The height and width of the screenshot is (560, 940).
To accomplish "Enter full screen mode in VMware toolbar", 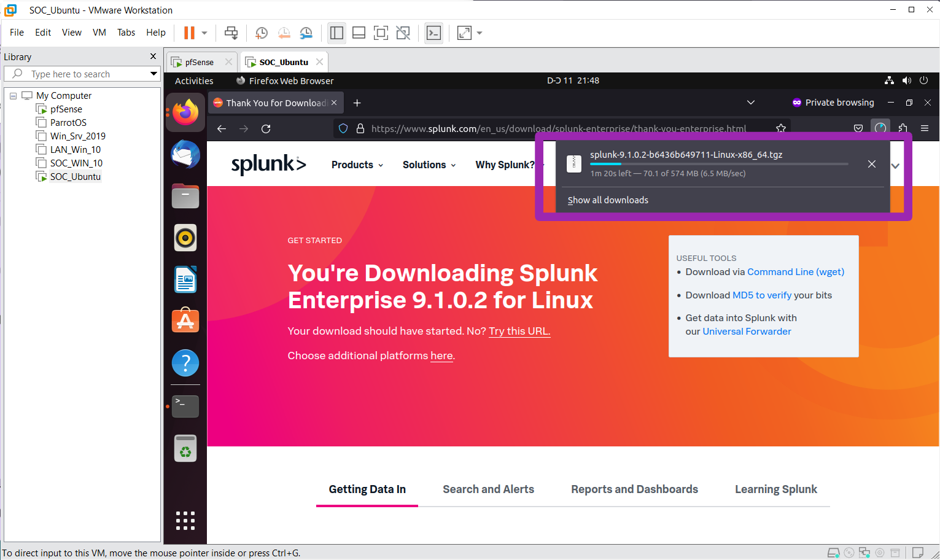I will click(381, 33).
